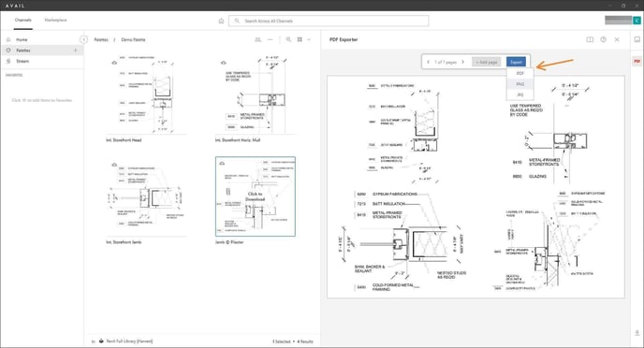Toggle the grid view icon
This screenshot has height=348, width=644.
[300, 40]
